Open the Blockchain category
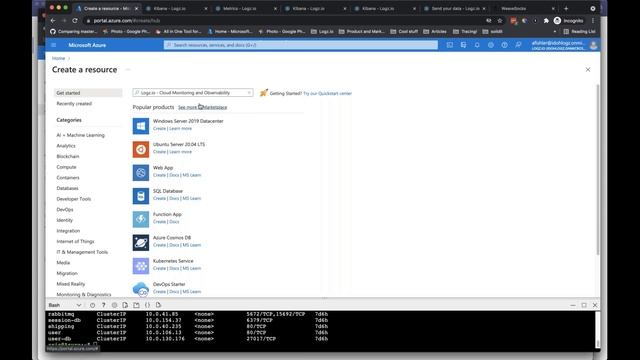Screen dimensions: 640x360 [x=68, y=156]
